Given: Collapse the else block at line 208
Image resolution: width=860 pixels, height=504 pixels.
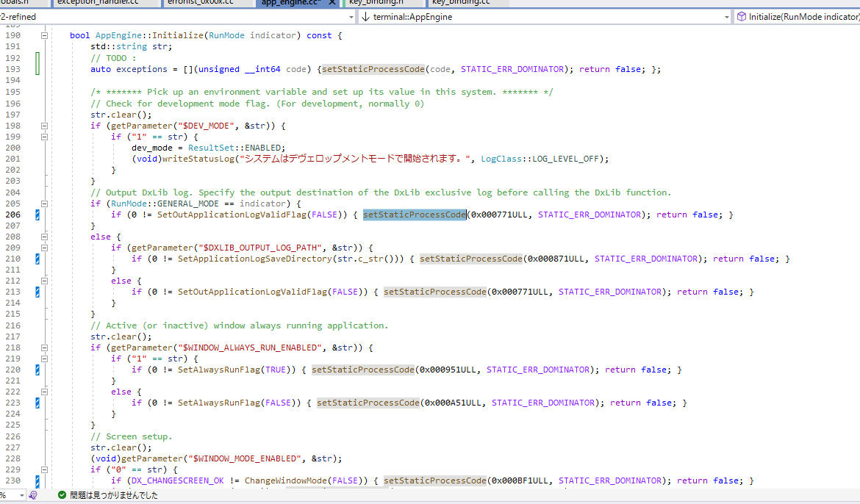Looking at the screenshot, I should point(44,237).
